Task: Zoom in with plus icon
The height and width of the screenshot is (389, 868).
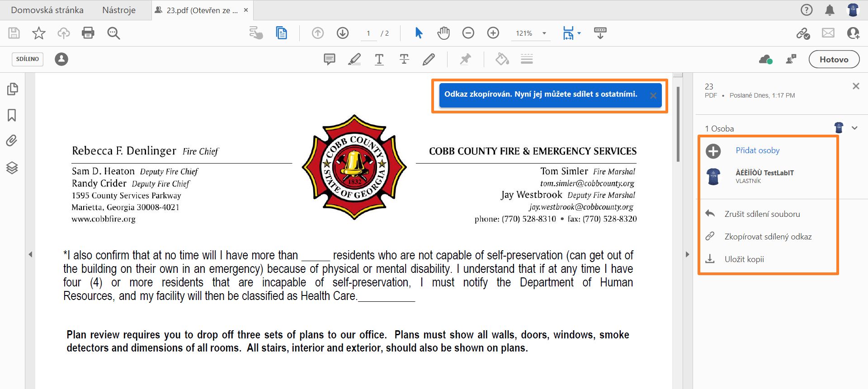Action: coord(493,33)
